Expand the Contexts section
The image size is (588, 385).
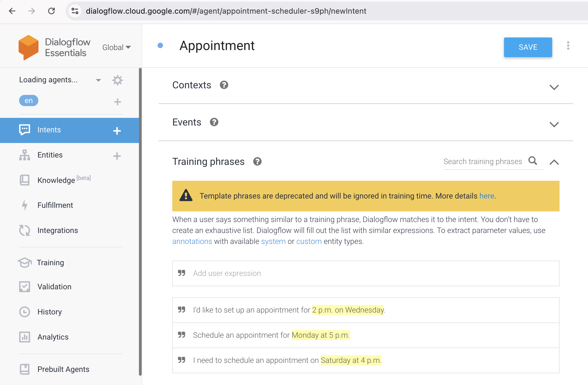554,87
